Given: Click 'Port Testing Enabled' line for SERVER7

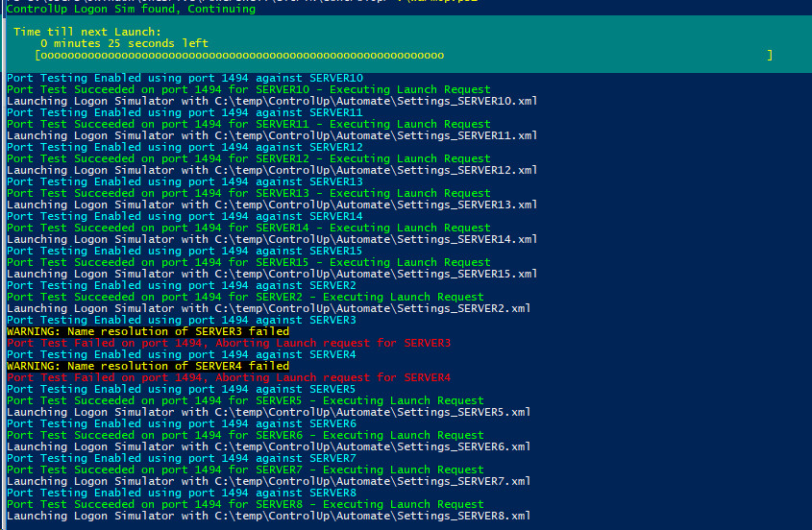Looking at the screenshot, I should click(182, 459).
